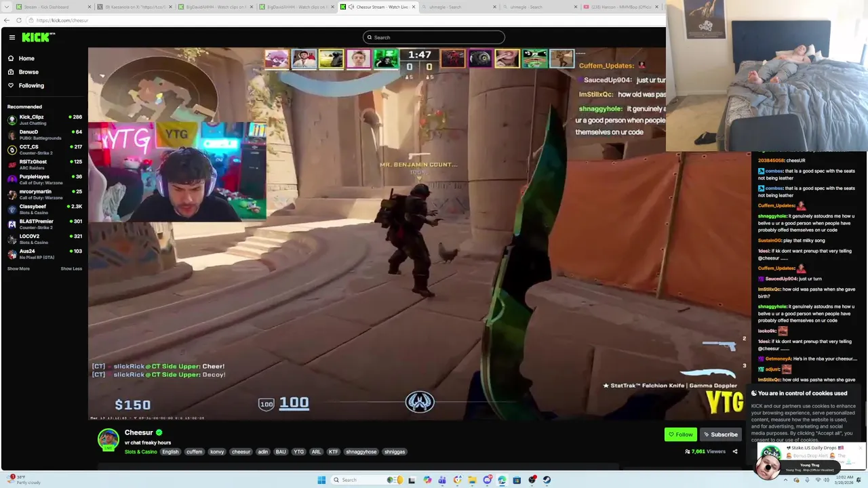
Task: Open the Windows Start menu
Action: click(321, 480)
